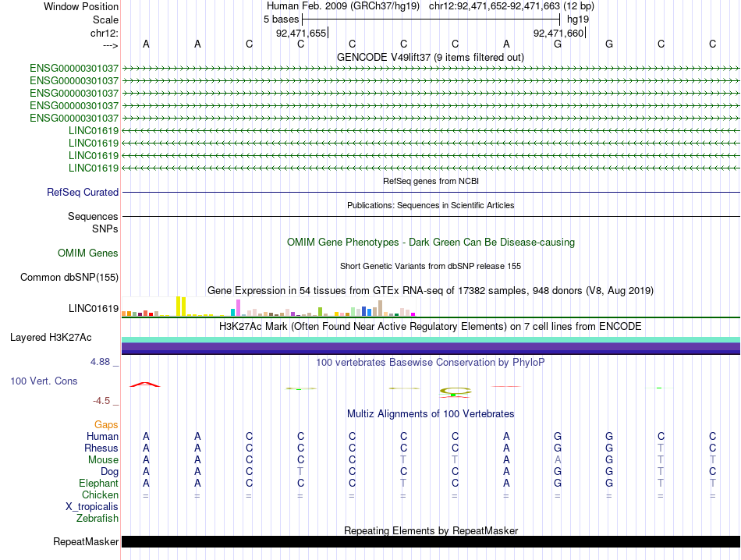
Task: Open the Gene Expression in 54 tissues title
Action: coord(431,291)
